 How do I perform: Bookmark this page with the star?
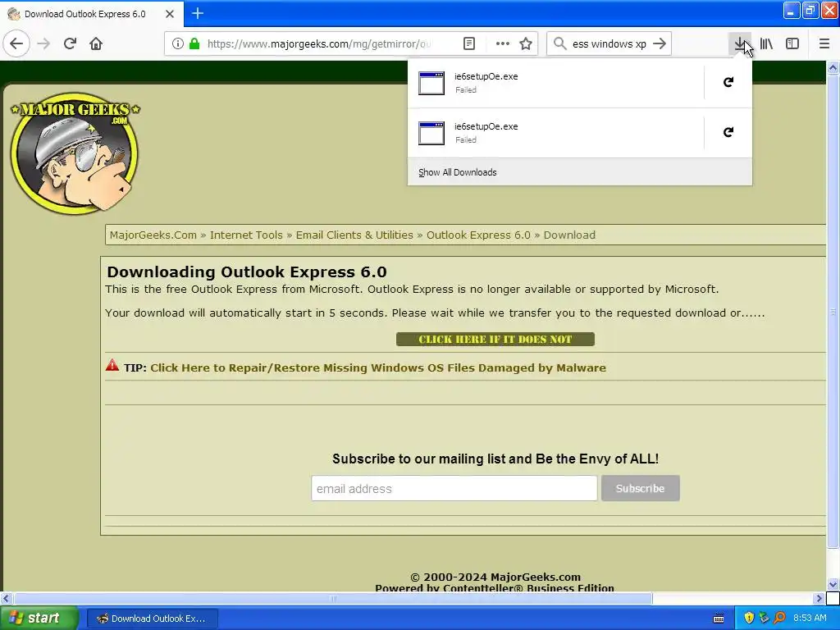click(x=526, y=44)
